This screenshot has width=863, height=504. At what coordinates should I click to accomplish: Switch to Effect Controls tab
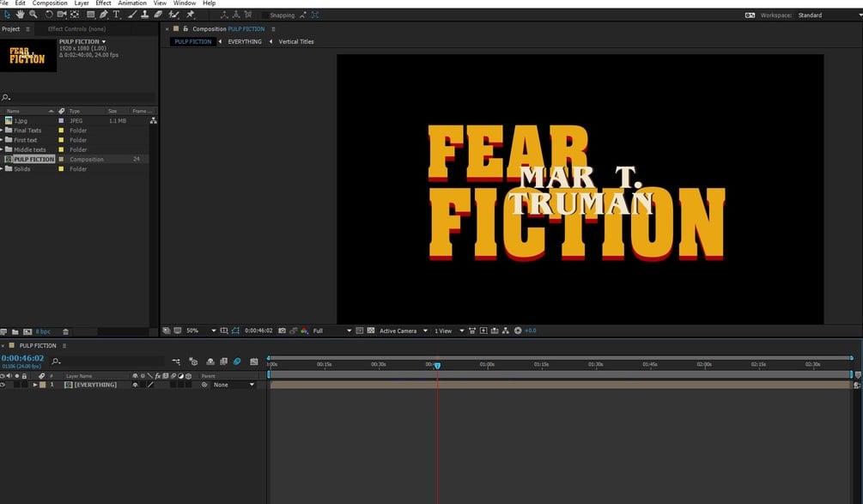point(76,28)
